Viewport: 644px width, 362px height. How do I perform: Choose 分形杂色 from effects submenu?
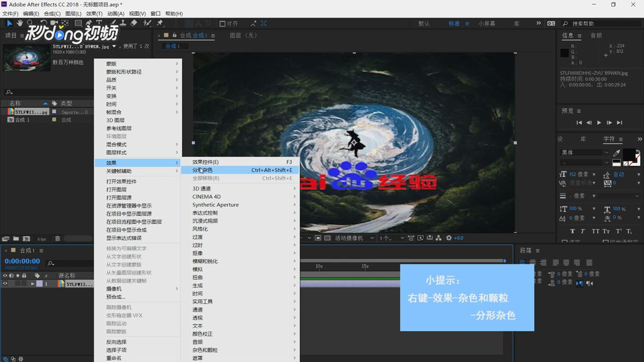tap(239, 170)
